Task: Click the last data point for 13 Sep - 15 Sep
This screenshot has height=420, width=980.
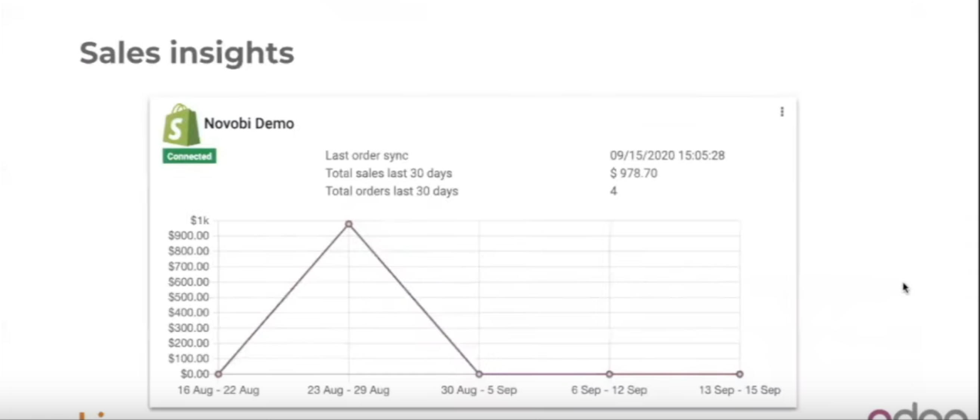Action: point(739,374)
